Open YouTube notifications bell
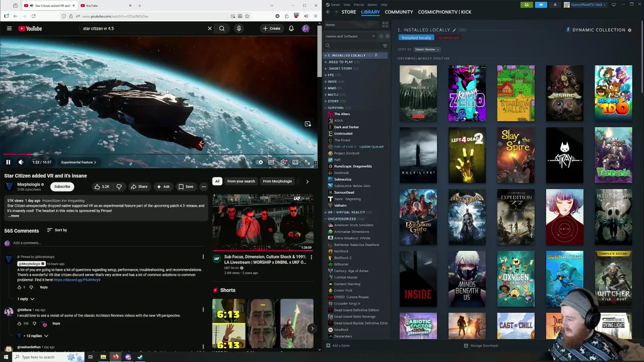644x362 pixels. 291,29
